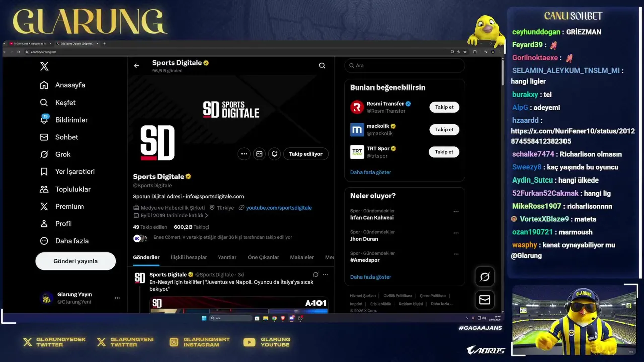Open the post author avatar SD
The width and height of the screenshot is (644, 362).
[x=140, y=278]
